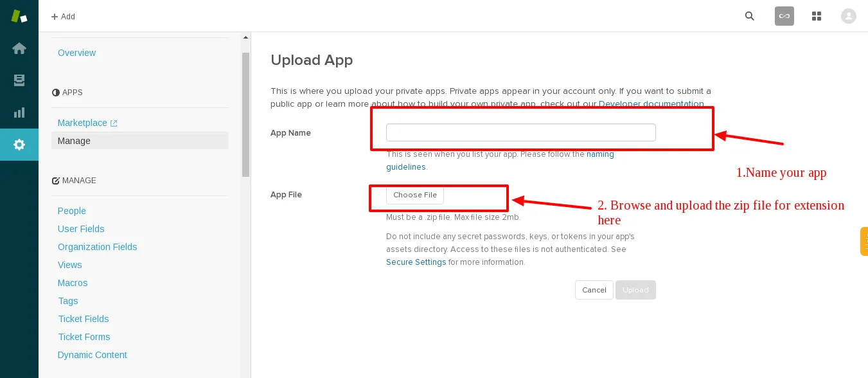Open the Home dashboard icon

tap(19, 48)
